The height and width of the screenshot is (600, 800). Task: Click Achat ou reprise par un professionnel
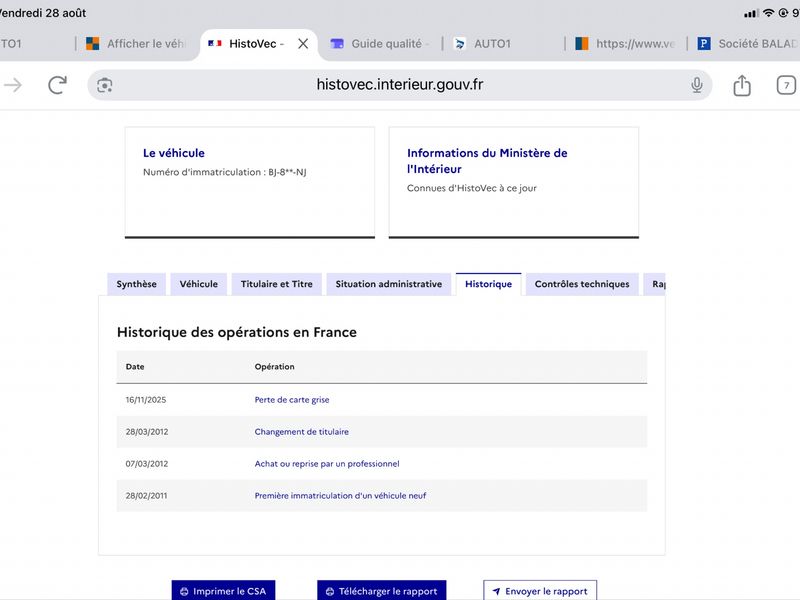coord(327,464)
